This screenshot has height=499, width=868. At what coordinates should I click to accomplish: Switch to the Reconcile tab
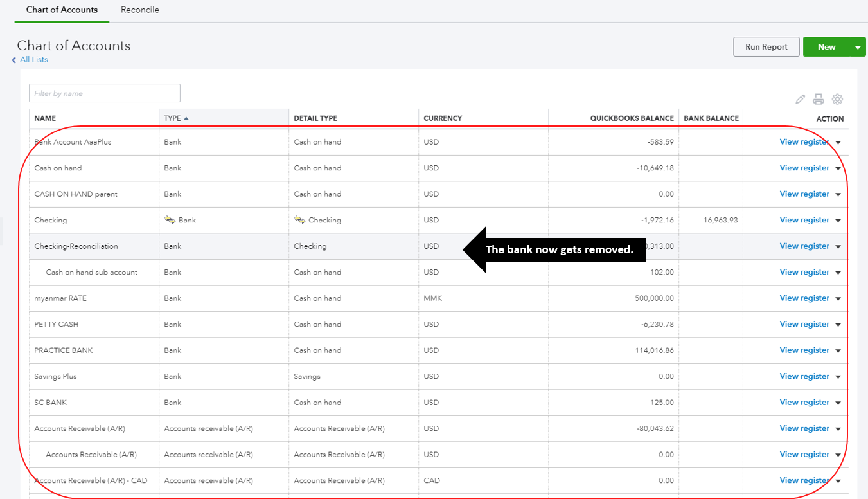click(x=139, y=10)
